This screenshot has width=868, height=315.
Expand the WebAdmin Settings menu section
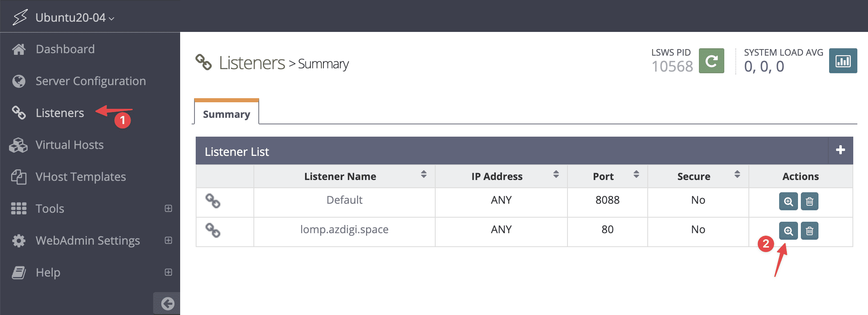168,241
